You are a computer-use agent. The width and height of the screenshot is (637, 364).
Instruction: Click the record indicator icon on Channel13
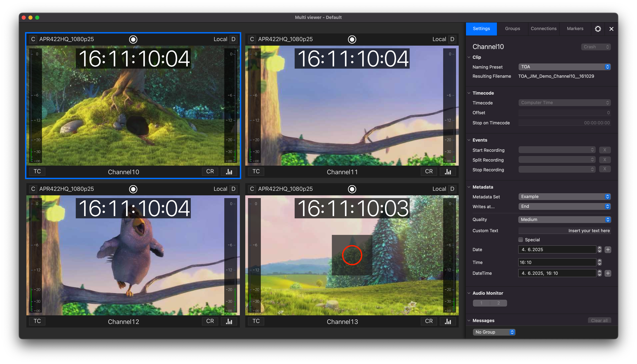pyautogui.click(x=352, y=189)
